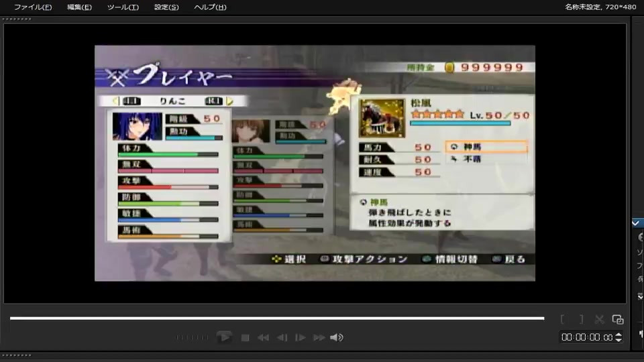Click the Stop button
The image size is (644, 362).
tap(246, 338)
